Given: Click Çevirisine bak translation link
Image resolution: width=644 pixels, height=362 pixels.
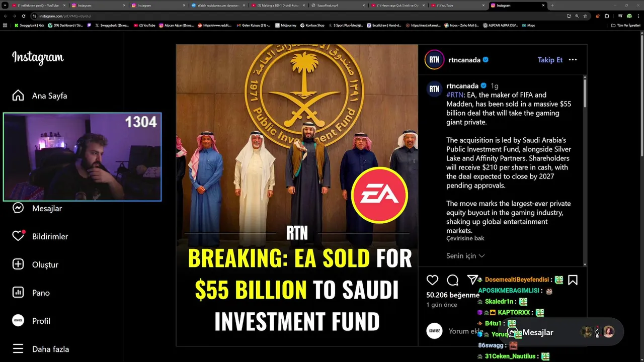Looking at the screenshot, I should click(465, 238).
